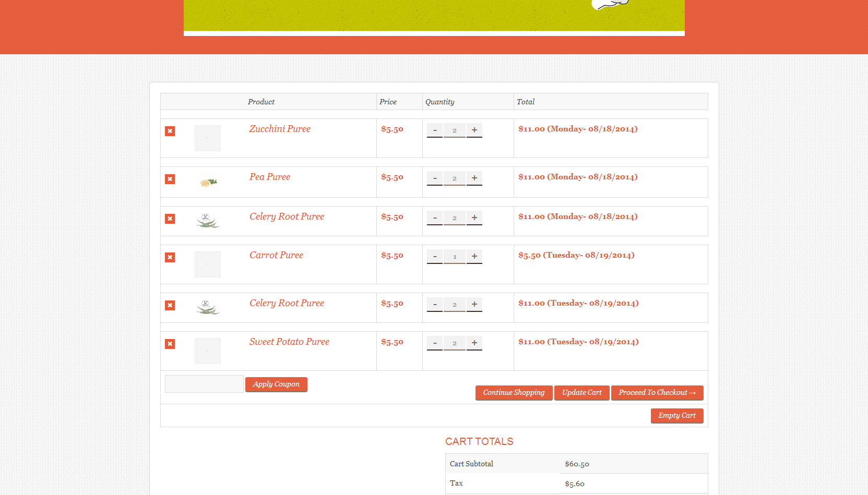Increase Monday Celery Root Puree quantity
Screen dimensions: 868x495
click(x=474, y=218)
